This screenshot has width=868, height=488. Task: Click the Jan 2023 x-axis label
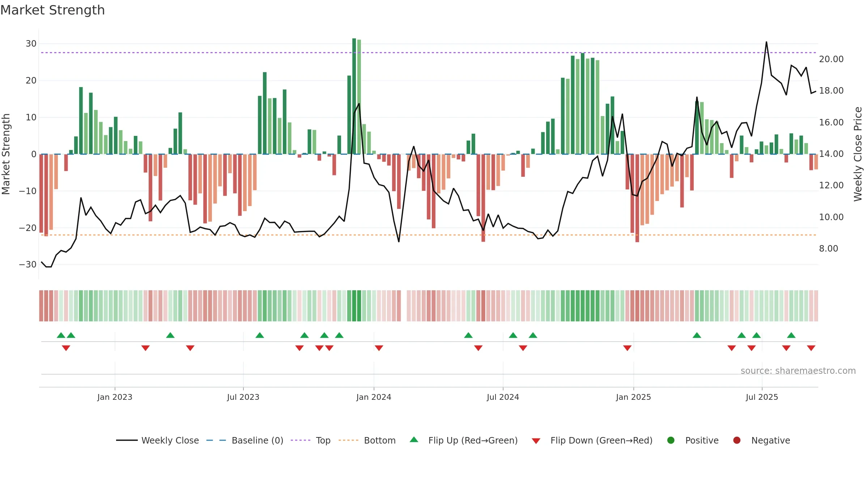[x=115, y=397]
